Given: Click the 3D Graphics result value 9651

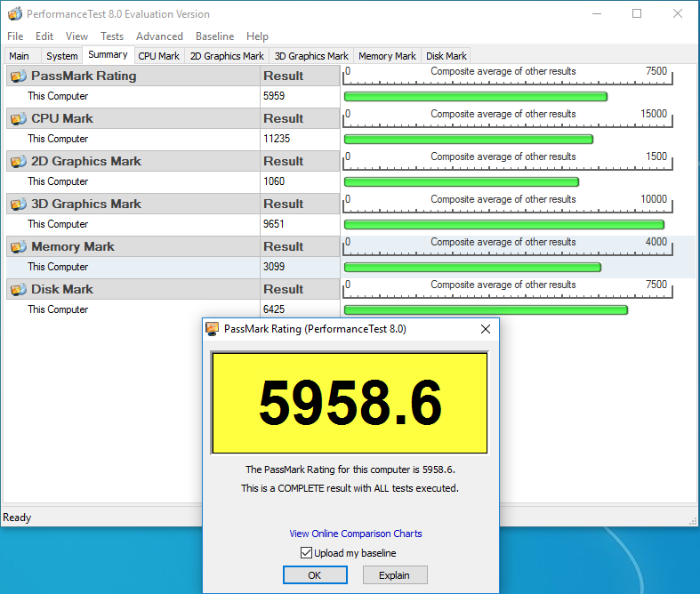Looking at the screenshot, I should pyautogui.click(x=274, y=224).
